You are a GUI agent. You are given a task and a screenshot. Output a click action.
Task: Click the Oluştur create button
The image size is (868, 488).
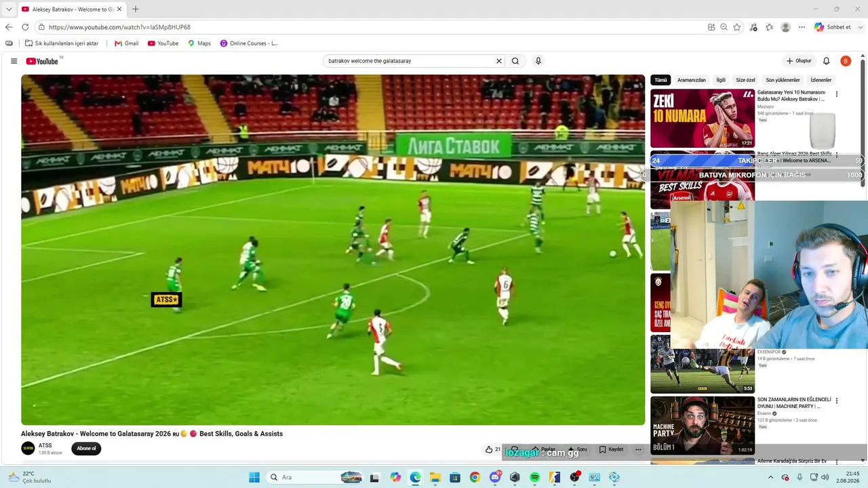point(799,61)
